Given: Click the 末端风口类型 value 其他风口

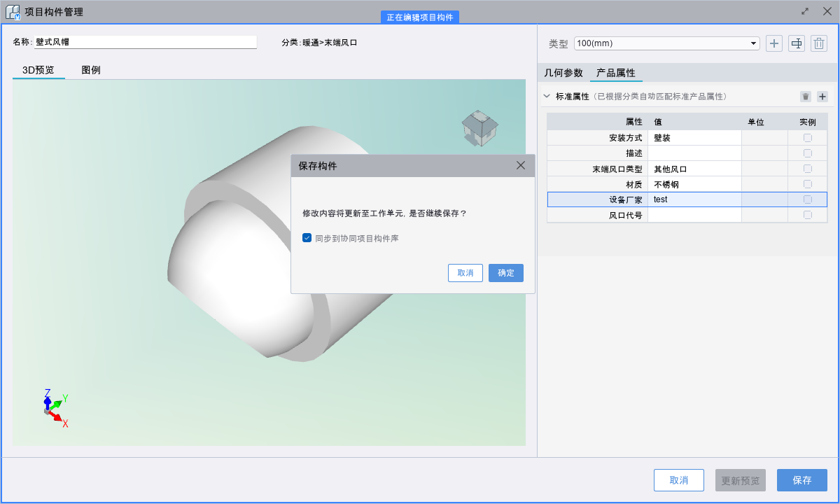Looking at the screenshot, I should [694, 169].
